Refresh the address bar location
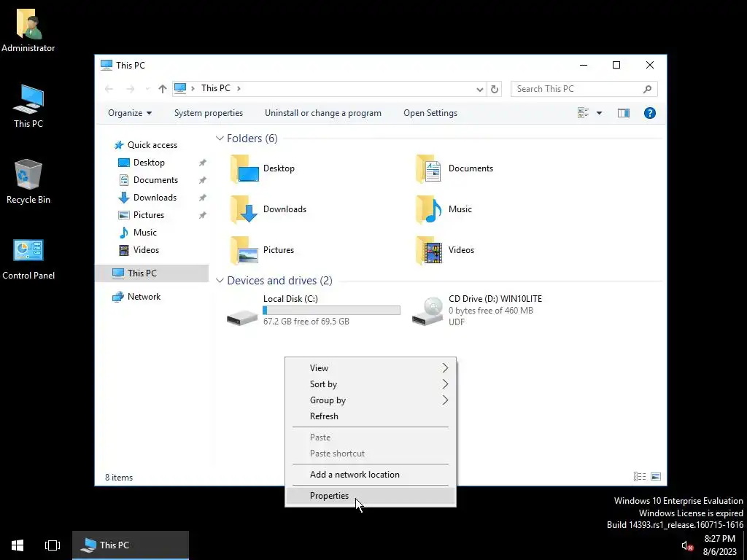Screen dimensions: 747x560 pyautogui.click(x=495, y=89)
